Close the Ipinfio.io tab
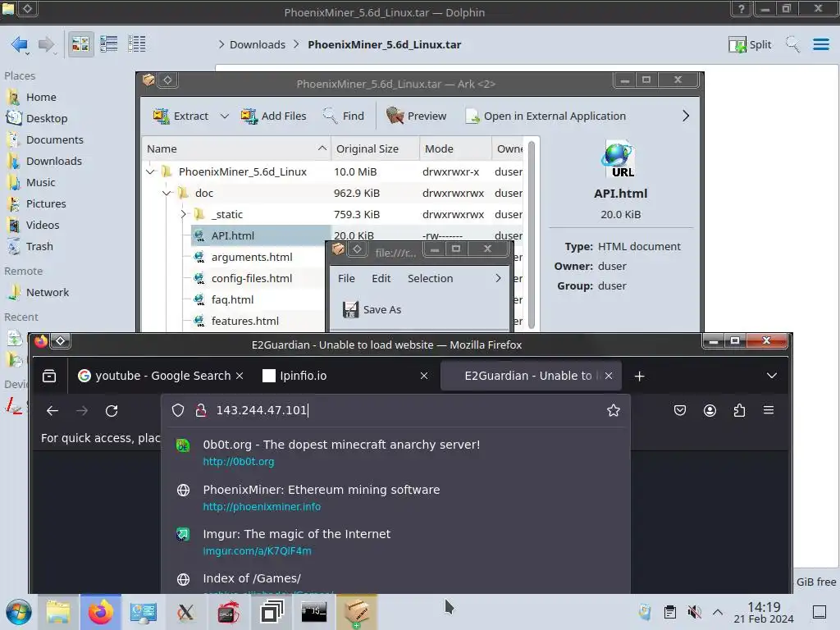840x630 pixels. pyautogui.click(x=424, y=376)
